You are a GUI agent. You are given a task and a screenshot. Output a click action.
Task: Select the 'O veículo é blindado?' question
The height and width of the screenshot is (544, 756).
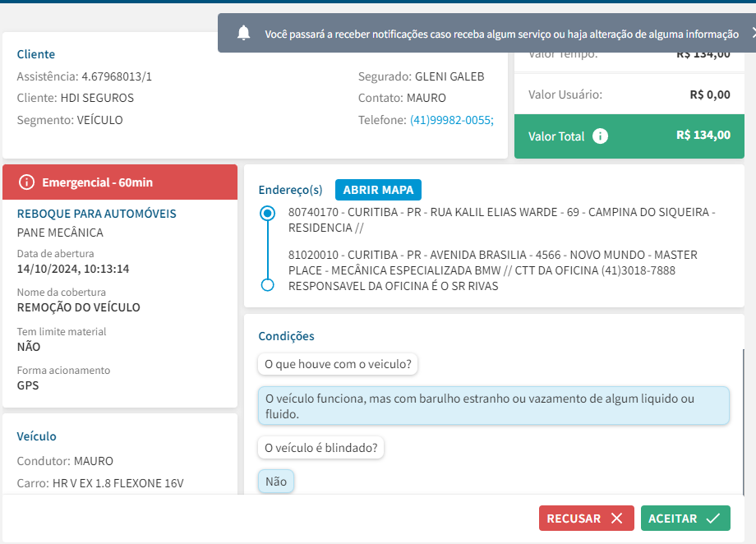pos(321,448)
